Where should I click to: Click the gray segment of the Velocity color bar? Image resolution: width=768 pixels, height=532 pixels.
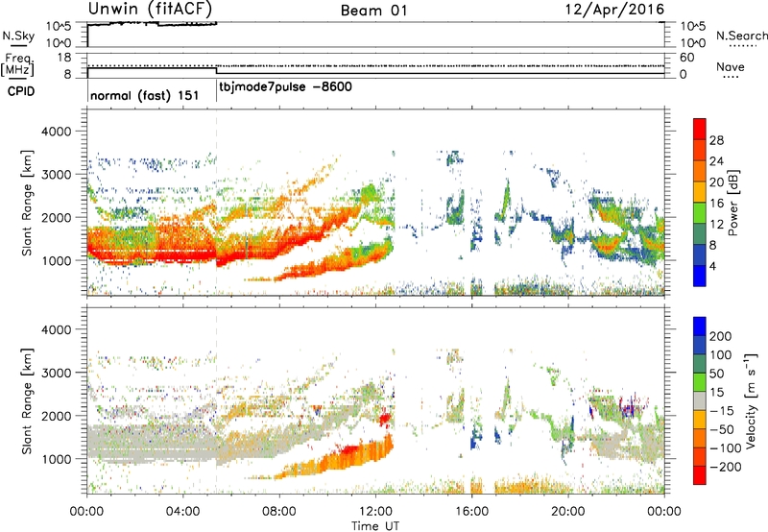click(700, 400)
